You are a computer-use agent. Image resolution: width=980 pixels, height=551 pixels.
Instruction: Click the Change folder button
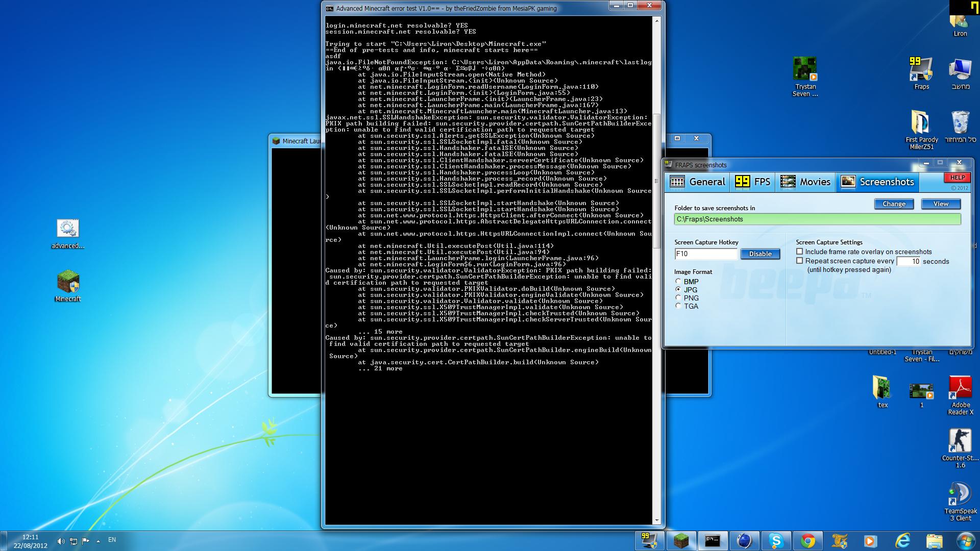[x=894, y=204]
